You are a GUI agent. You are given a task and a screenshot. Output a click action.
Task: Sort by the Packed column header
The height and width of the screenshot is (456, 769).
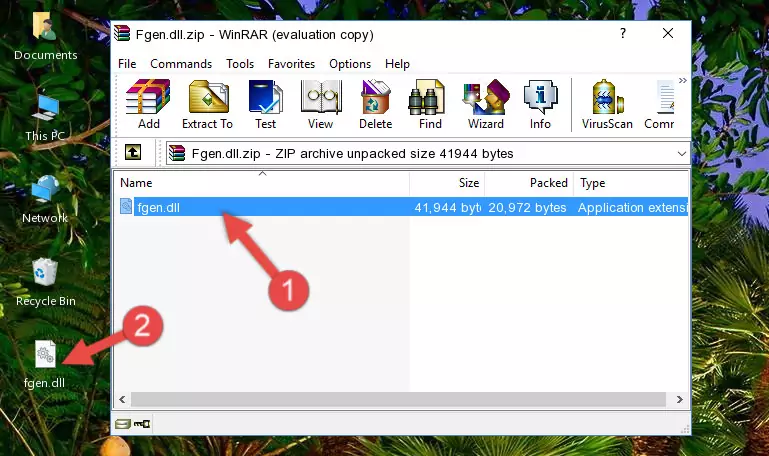(529, 183)
